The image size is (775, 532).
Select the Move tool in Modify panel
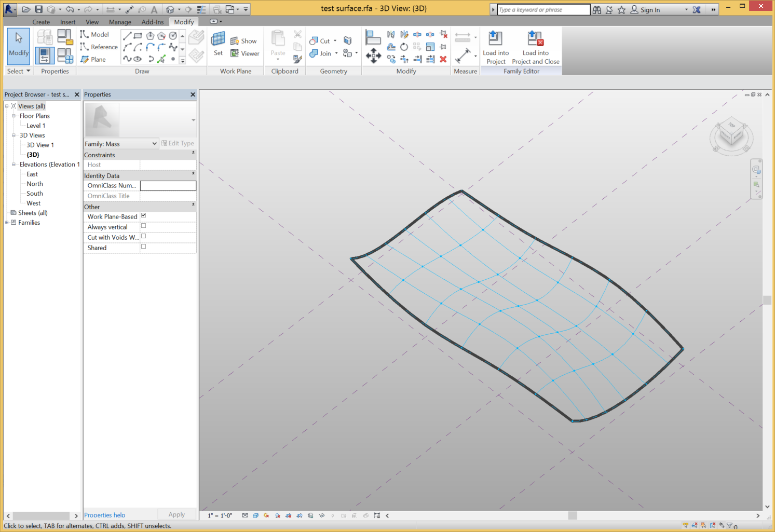[x=373, y=56]
